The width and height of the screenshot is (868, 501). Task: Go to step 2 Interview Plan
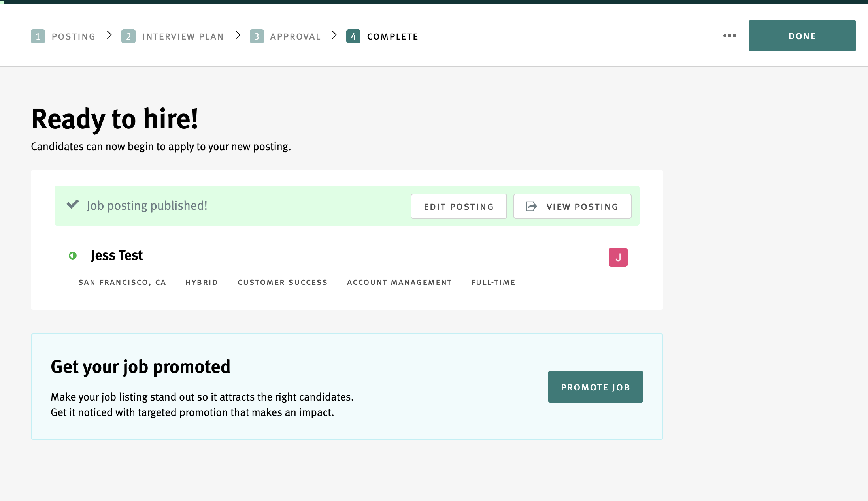(x=173, y=36)
